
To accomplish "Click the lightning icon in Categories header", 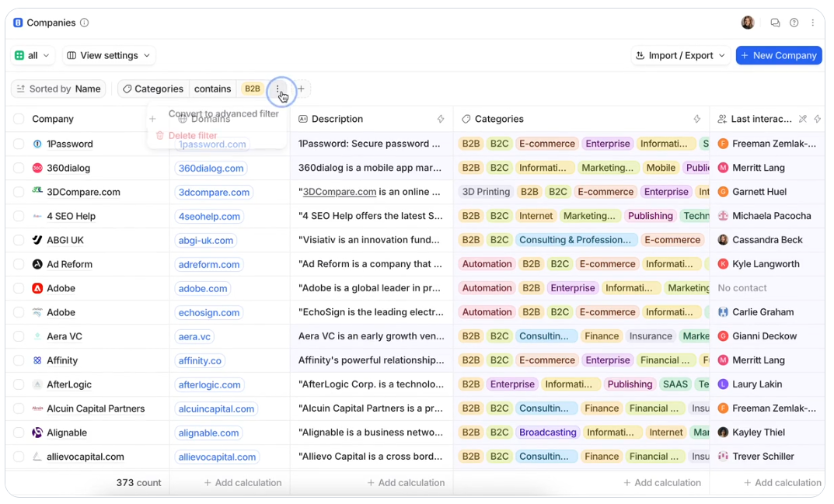I will coord(696,119).
